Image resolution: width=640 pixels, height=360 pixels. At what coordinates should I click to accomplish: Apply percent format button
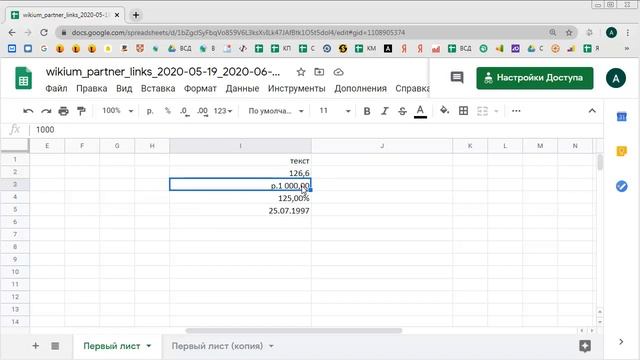(167, 111)
